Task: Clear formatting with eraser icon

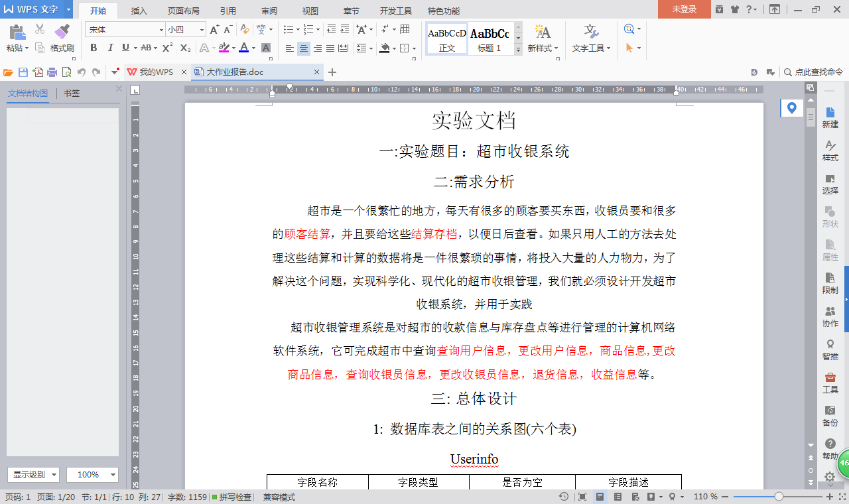Action: 245,30
